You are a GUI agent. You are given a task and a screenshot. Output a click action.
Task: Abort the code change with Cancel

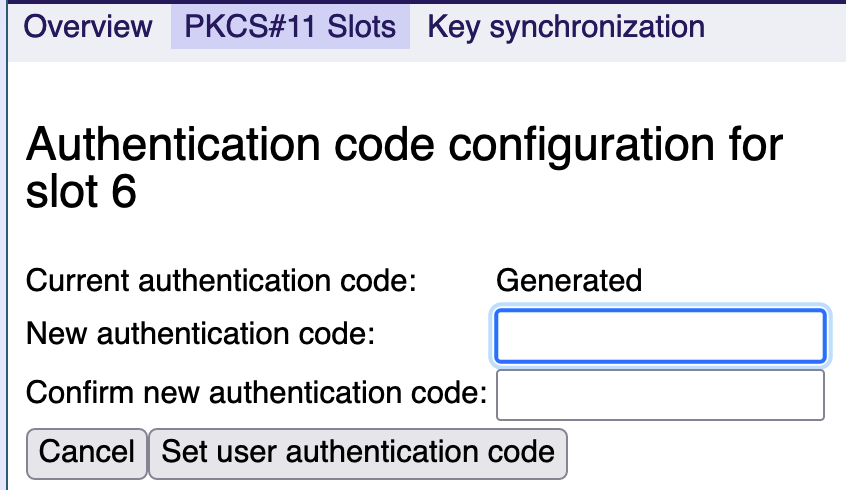[x=86, y=452]
